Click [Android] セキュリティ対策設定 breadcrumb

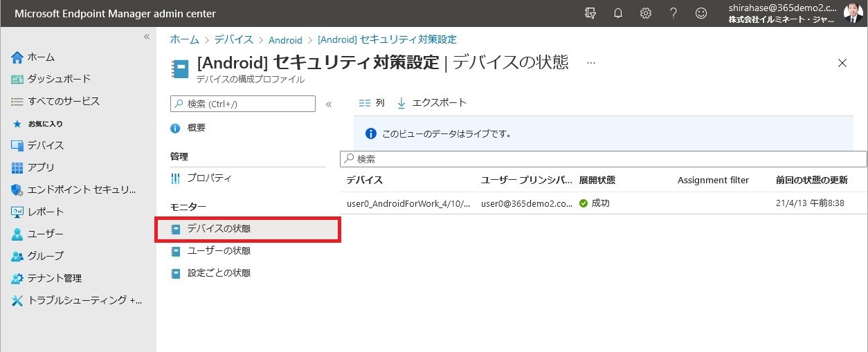387,40
